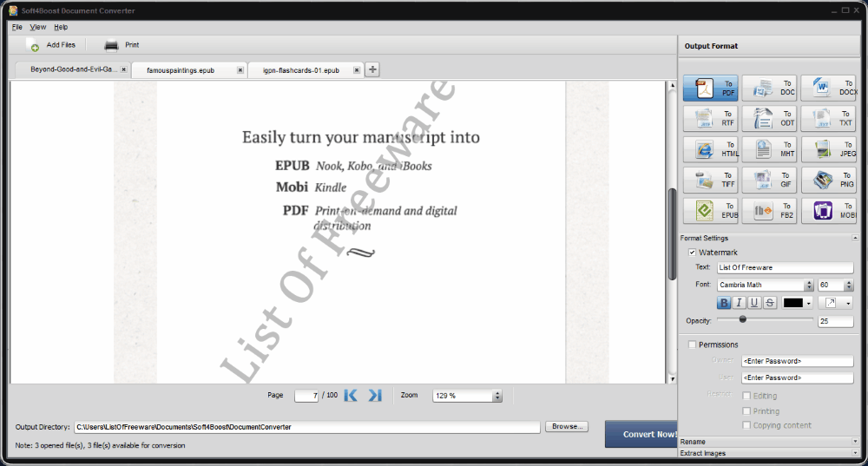Toggle italic watermark text
The height and width of the screenshot is (466, 868).
739,303
